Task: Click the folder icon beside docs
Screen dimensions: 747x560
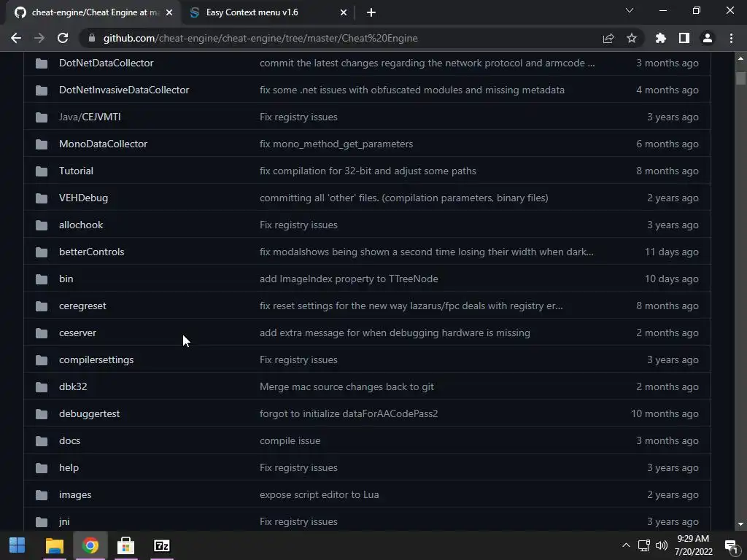Action: coord(42,441)
